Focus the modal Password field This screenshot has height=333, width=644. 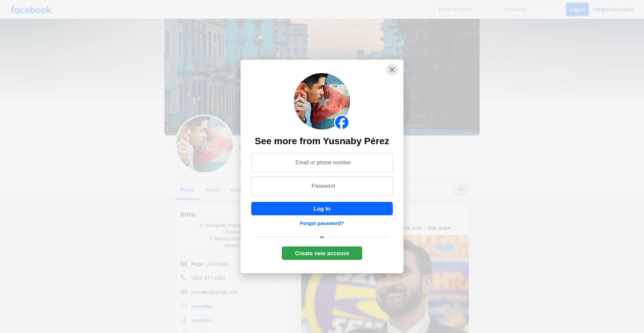(x=322, y=186)
